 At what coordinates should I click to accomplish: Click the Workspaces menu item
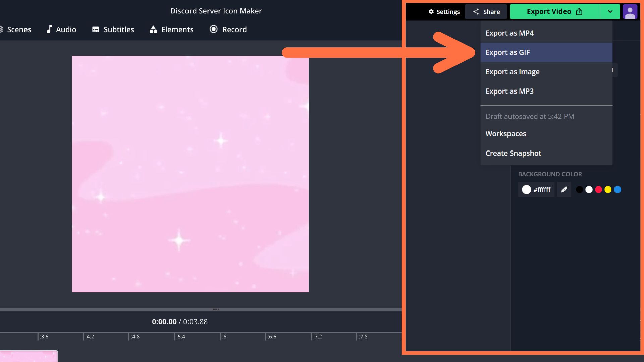pos(505,133)
